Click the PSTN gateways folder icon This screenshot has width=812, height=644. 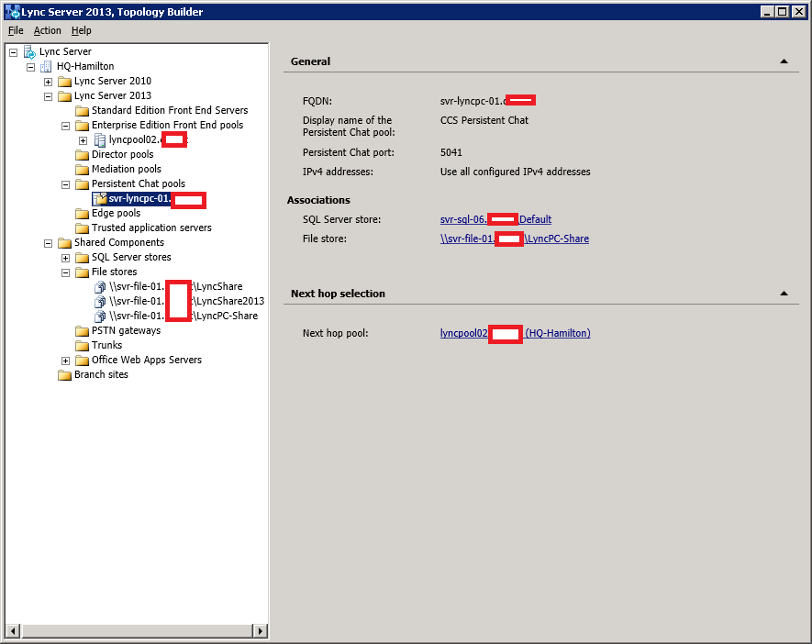click(x=82, y=331)
